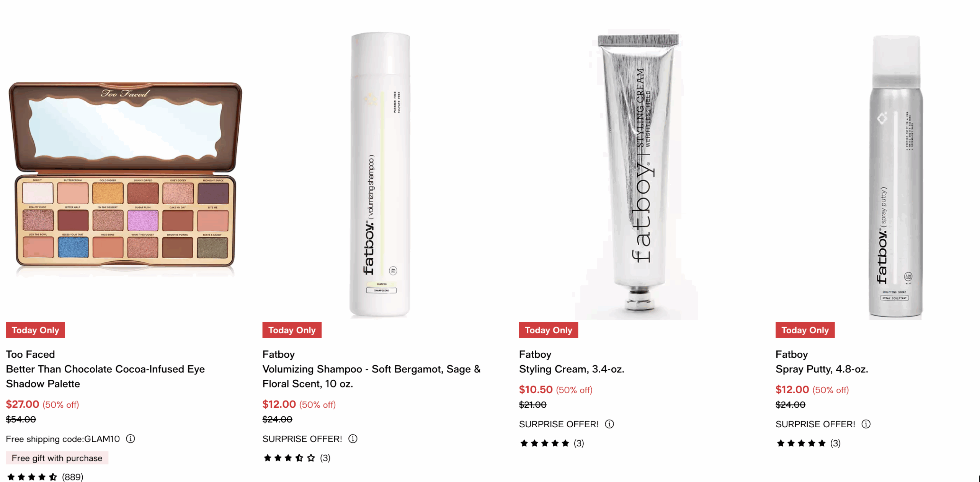Open Spray Putty, 4.8-oz. product link

[x=822, y=369]
